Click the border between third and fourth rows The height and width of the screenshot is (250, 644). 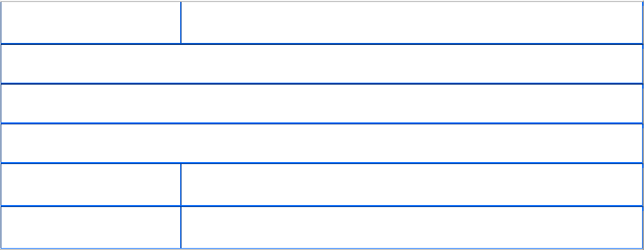click(x=321, y=123)
